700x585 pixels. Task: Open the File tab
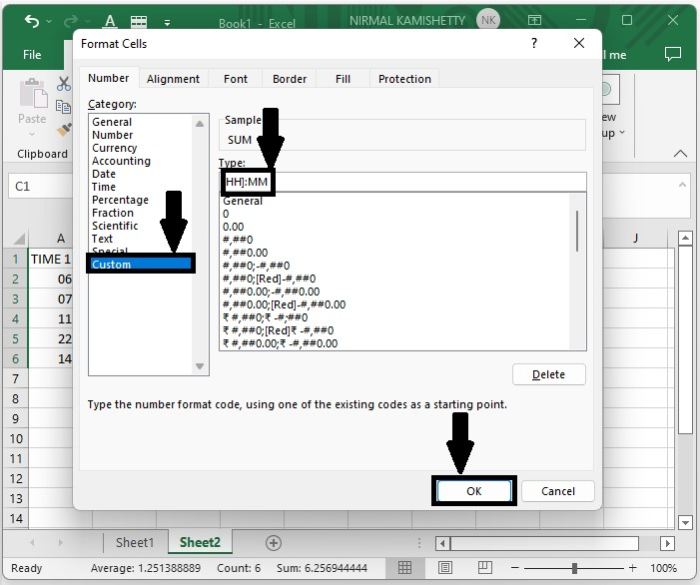(x=32, y=54)
